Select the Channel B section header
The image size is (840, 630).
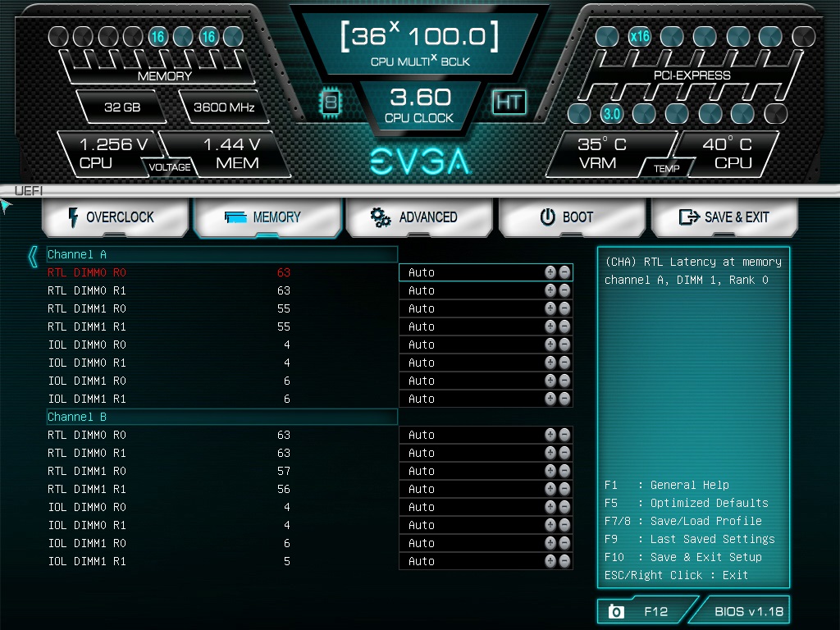(221, 417)
